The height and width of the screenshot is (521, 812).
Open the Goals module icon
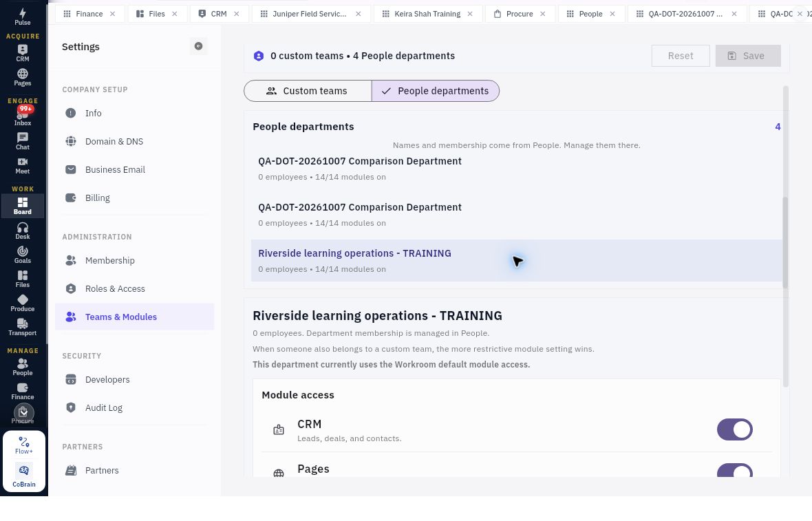tap(22, 255)
